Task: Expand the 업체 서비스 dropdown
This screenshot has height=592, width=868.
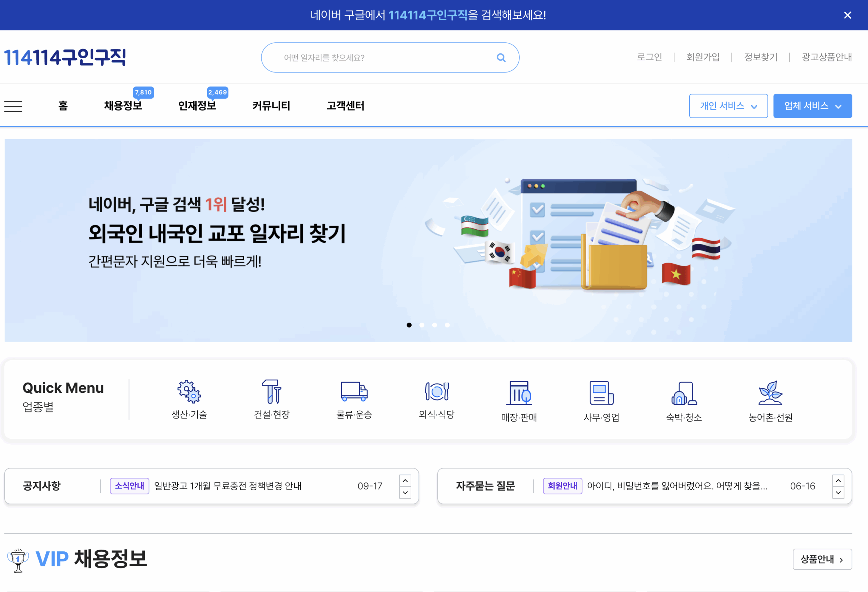Action: pos(812,106)
